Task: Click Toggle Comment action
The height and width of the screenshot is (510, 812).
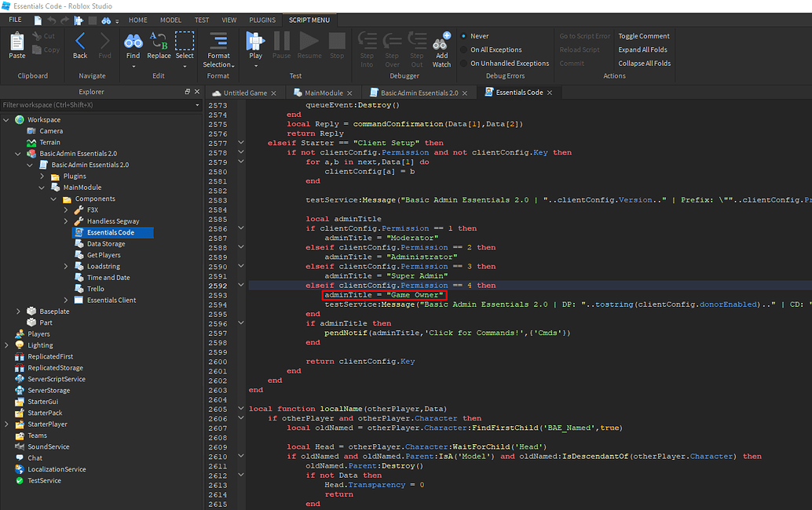Action: [644, 36]
